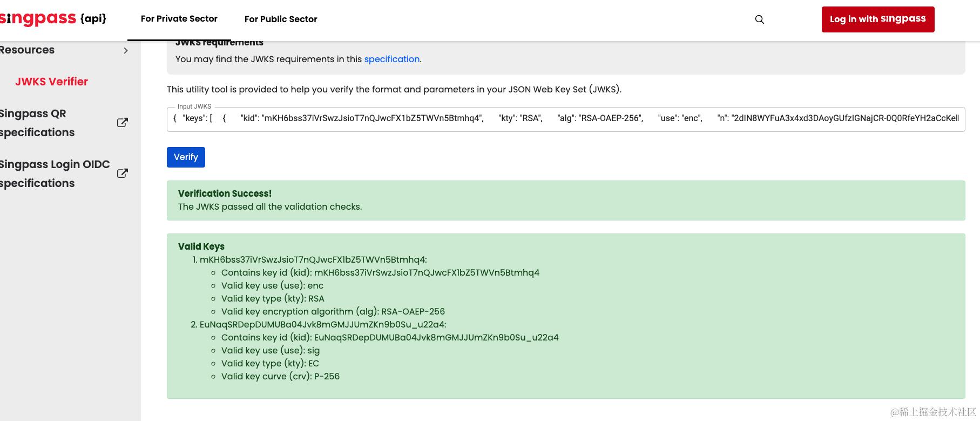Open Singpass Login OIDC specifications item

click(x=55, y=173)
